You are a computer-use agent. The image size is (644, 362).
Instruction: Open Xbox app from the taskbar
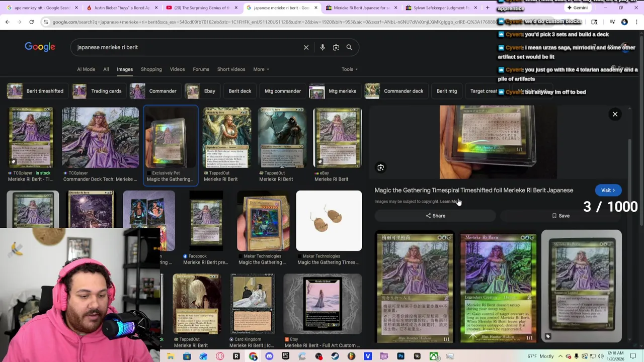click(434, 356)
